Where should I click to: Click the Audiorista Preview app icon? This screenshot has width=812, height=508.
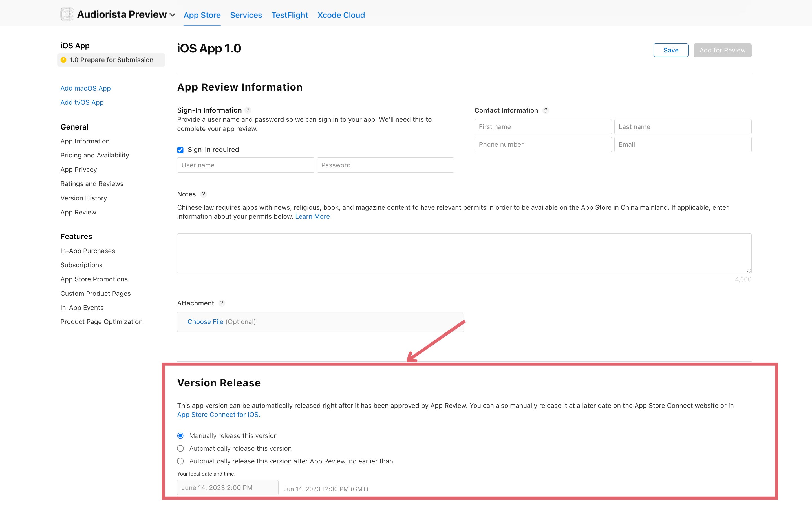pyautogui.click(x=67, y=14)
